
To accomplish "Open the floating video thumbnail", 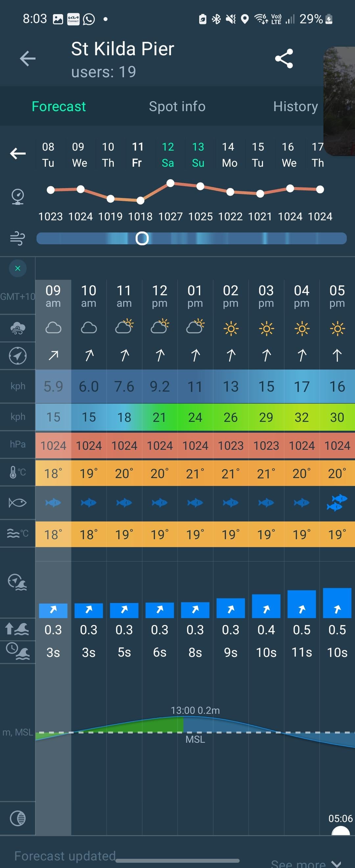I will 340,101.
